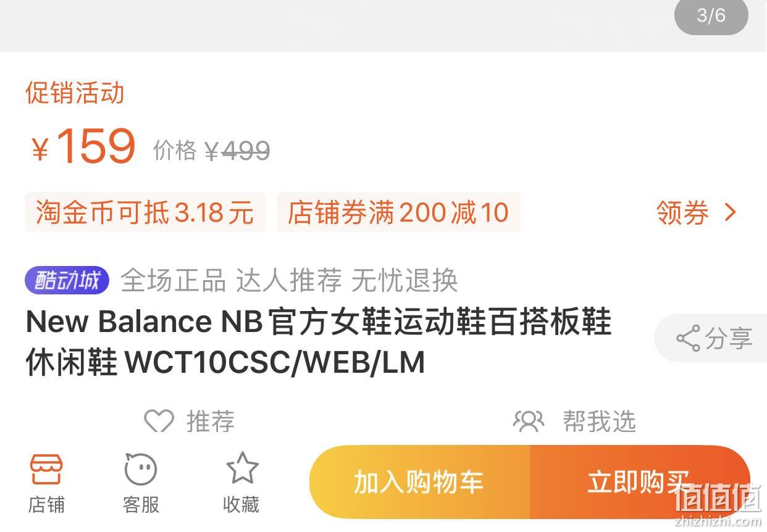Click the heart 推荐 icon
Viewport: 767px width, 532px height.
(x=159, y=422)
